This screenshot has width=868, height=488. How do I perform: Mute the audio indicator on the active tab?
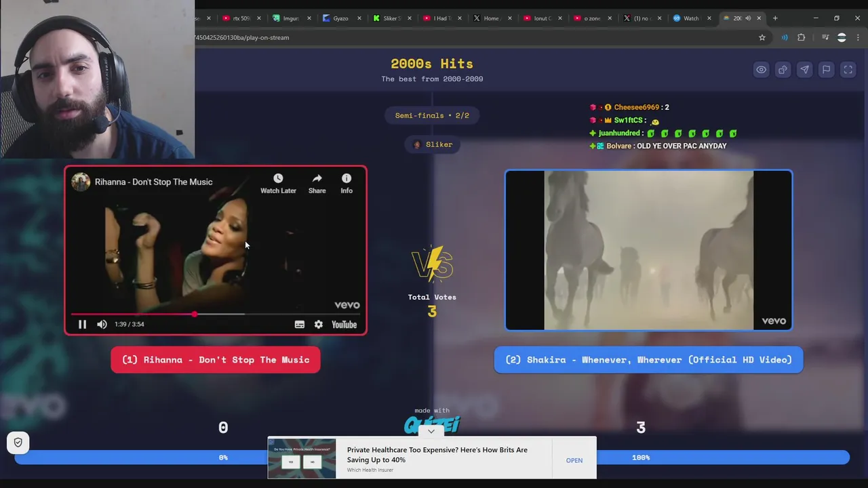click(748, 18)
